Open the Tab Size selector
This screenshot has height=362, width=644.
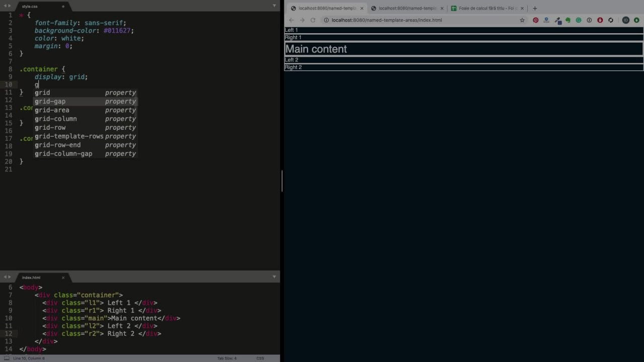click(226, 358)
